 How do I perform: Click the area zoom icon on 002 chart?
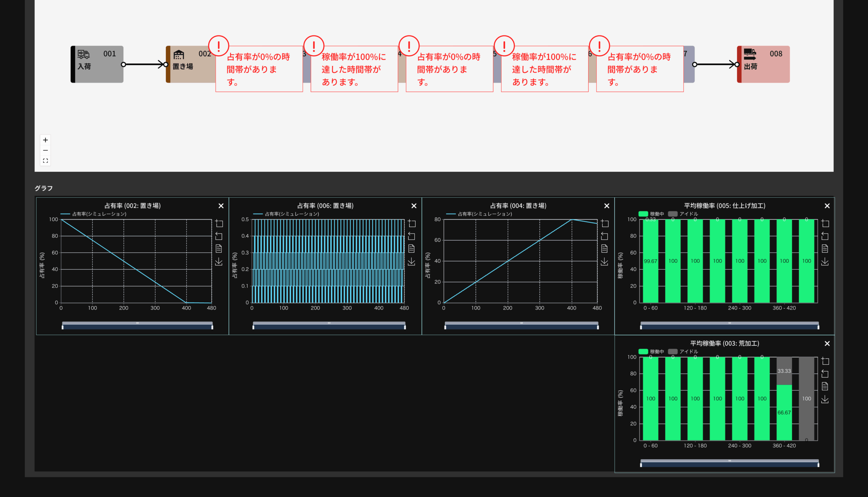point(219,223)
